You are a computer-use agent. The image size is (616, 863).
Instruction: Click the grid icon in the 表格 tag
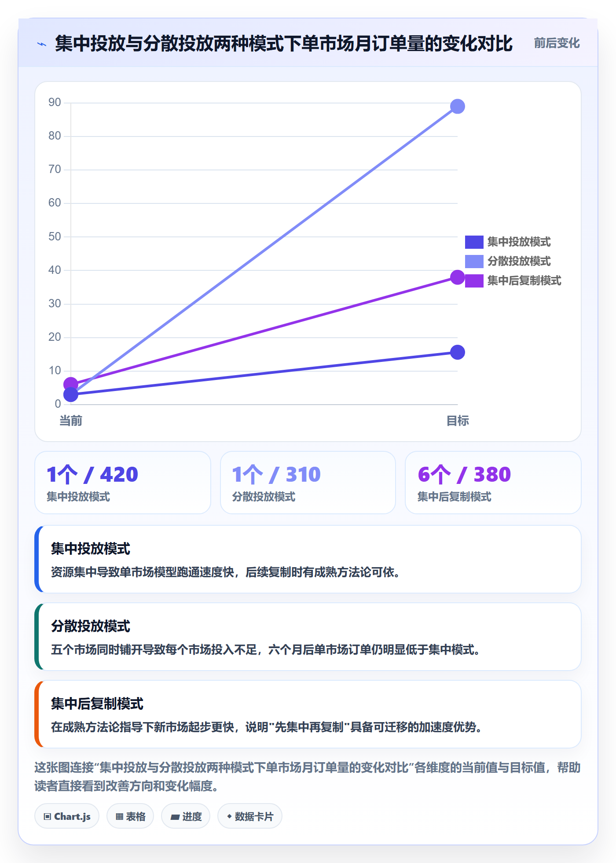click(x=119, y=817)
